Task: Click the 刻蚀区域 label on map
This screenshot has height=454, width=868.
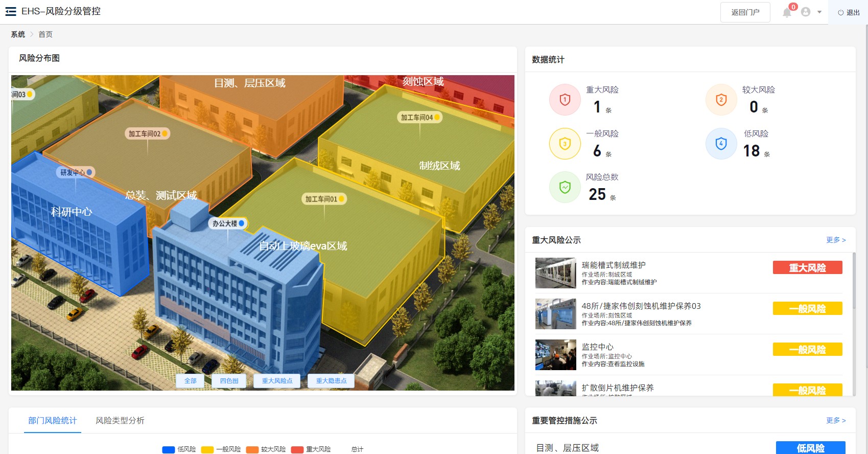Action: (x=423, y=81)
